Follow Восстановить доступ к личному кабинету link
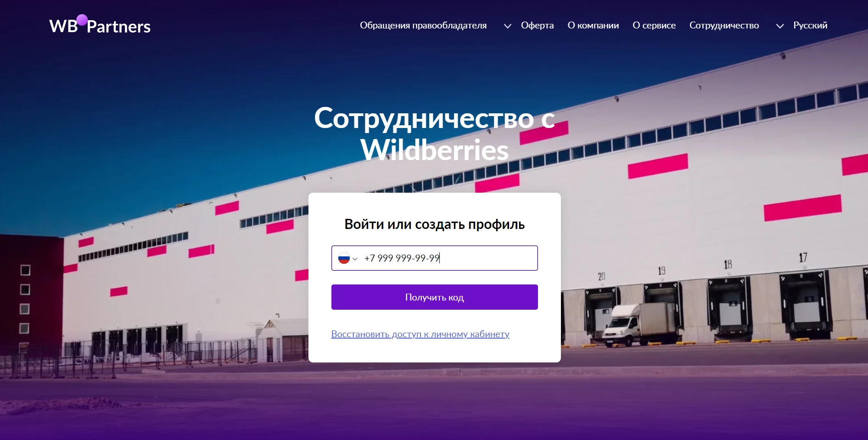868x440 pixels. pyautogui.click(x=420, y=334)
